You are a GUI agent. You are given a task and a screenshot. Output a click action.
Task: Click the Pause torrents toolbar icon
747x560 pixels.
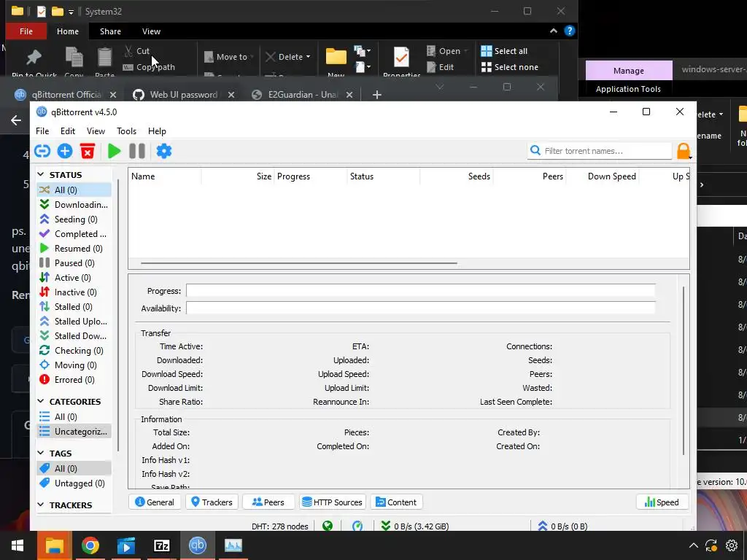coord(136,151)
